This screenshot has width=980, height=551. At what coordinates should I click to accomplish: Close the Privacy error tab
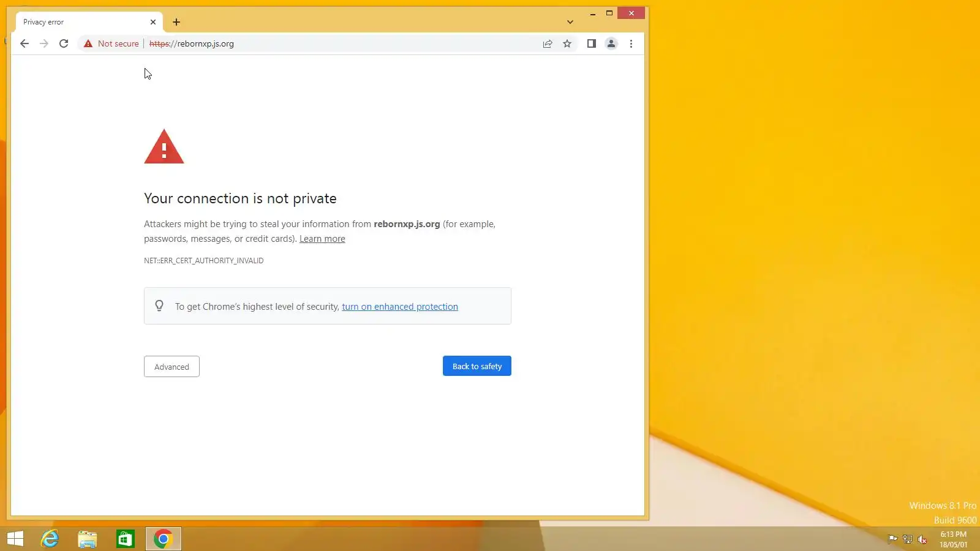point(153,22)
